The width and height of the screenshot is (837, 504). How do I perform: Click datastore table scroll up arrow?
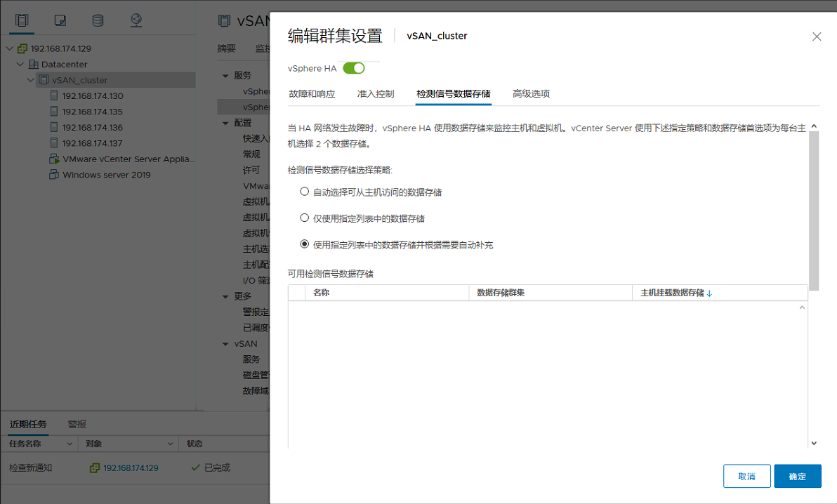(x=802, y=307)
